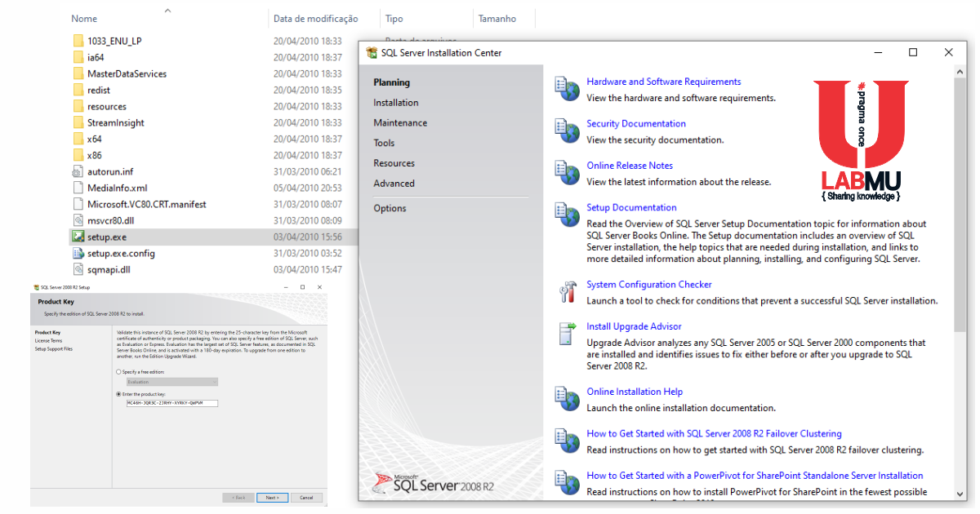The image size is (980, 514).
Task: Click the Nome column sort chevron
Action: click(167, 11)
